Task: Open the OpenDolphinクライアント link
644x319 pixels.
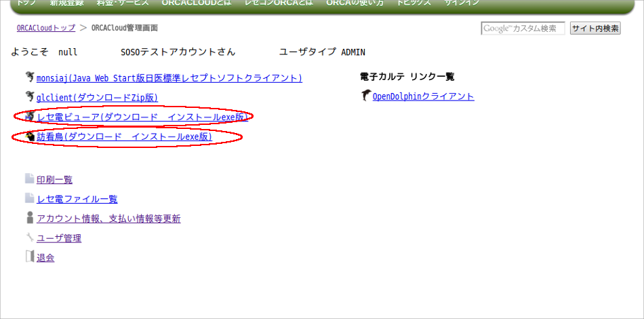Action: (424, 96)
